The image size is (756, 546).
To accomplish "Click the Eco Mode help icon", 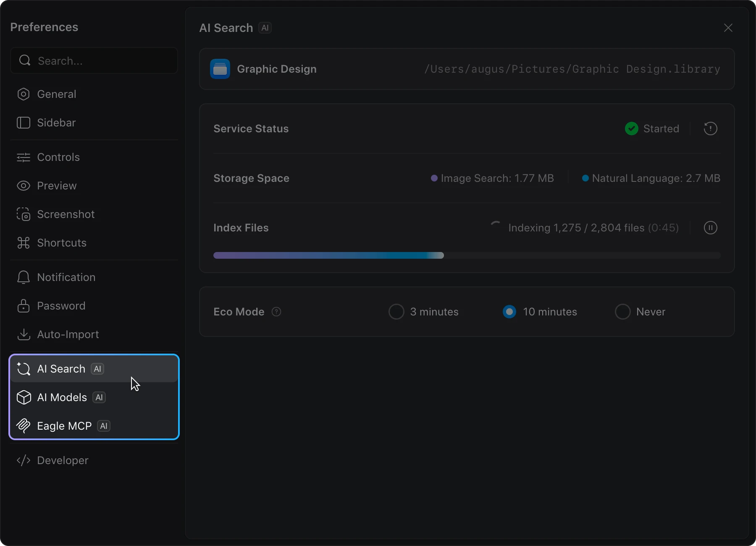I will click(276, 312).
